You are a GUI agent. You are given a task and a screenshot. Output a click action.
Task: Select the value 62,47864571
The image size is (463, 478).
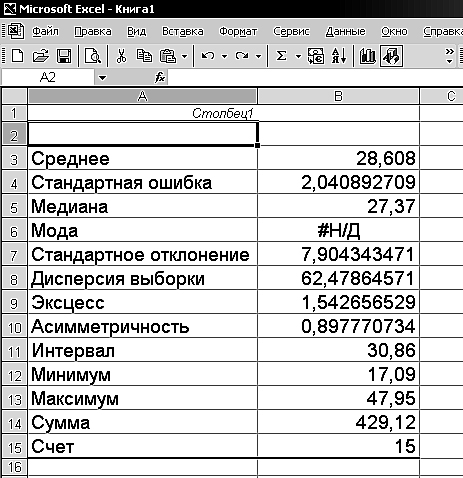pos(338,279)
